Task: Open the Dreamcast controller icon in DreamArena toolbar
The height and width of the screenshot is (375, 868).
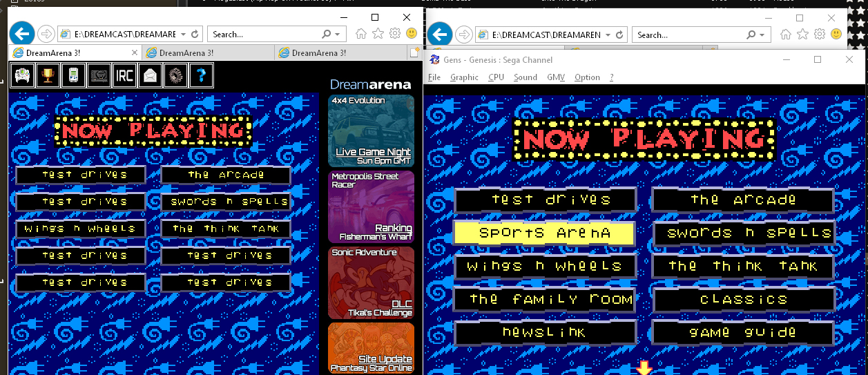Action: [23, 75]
